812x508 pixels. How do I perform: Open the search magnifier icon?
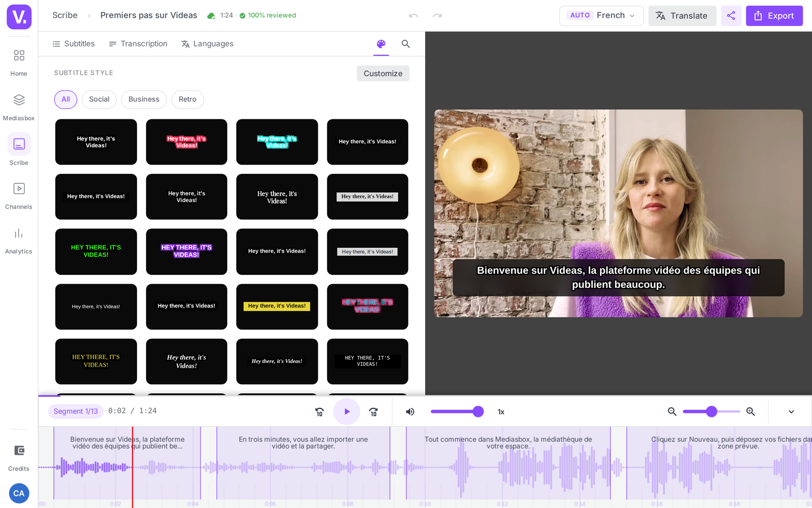coord(405,44)
